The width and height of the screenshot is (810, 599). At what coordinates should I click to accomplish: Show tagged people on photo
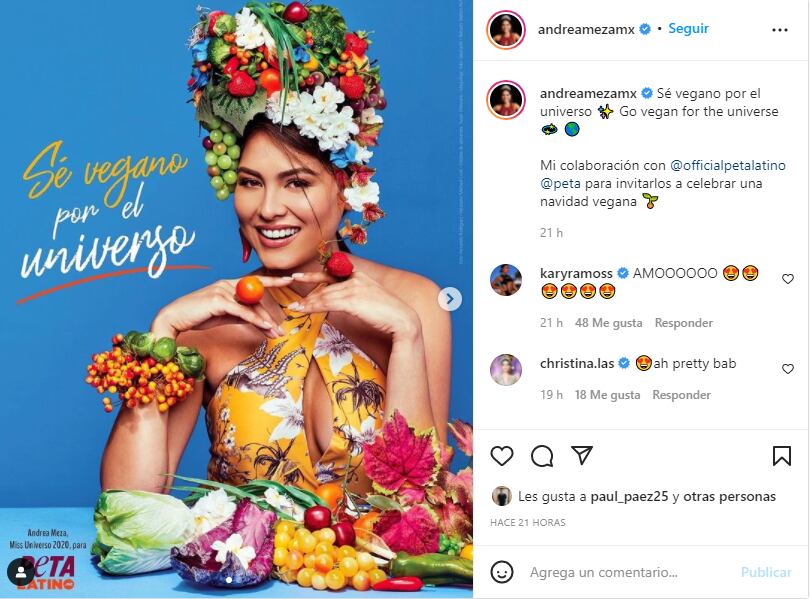[x=20, y=572]
